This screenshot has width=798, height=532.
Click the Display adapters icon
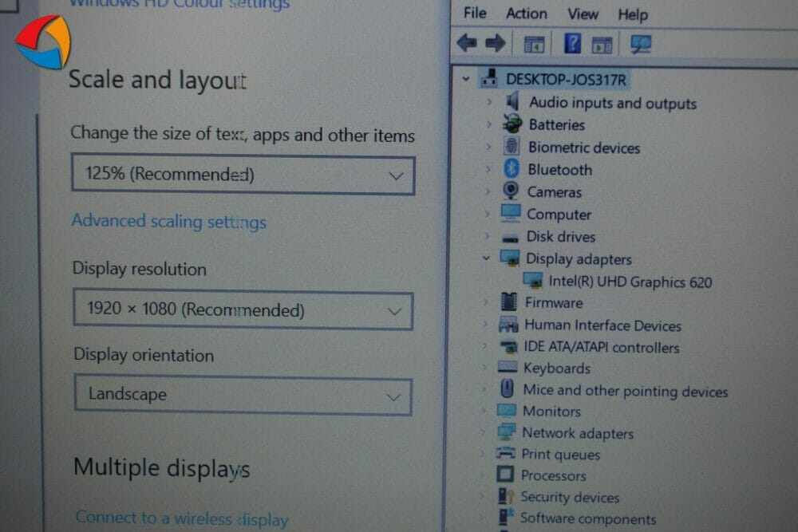510,258
